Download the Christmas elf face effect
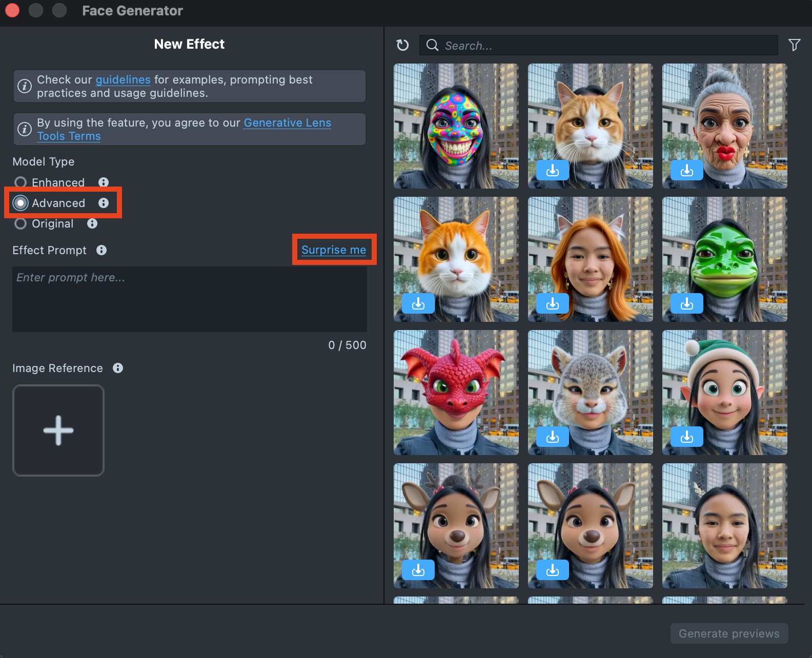 point(686,437)
